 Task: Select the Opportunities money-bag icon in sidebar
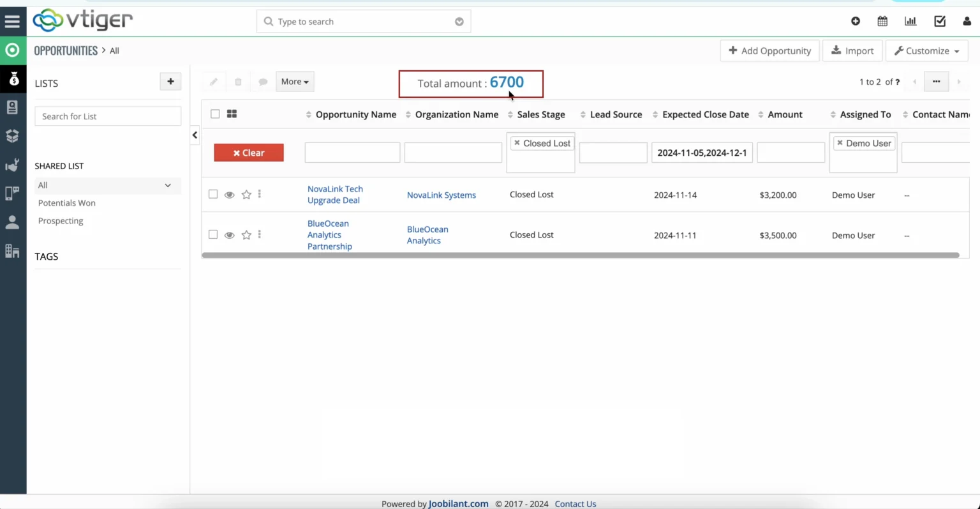click(x=13, y=79)
